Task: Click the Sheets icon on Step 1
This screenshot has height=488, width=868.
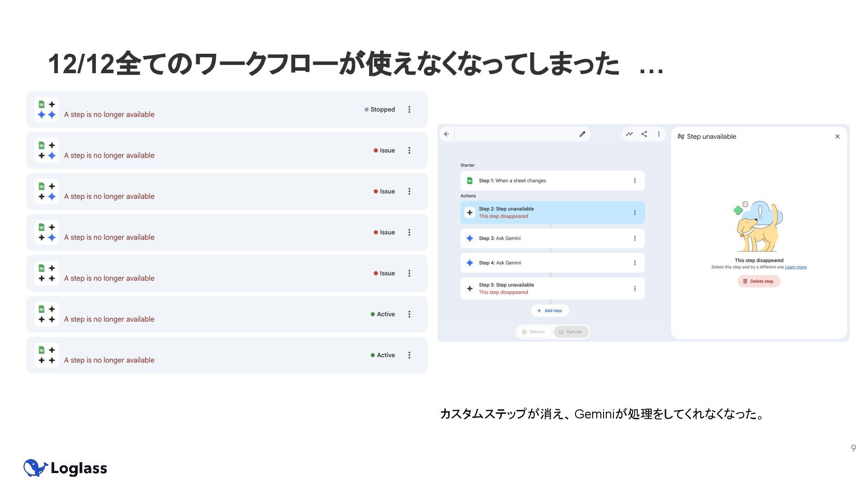Action: click(x=470, y=181)
